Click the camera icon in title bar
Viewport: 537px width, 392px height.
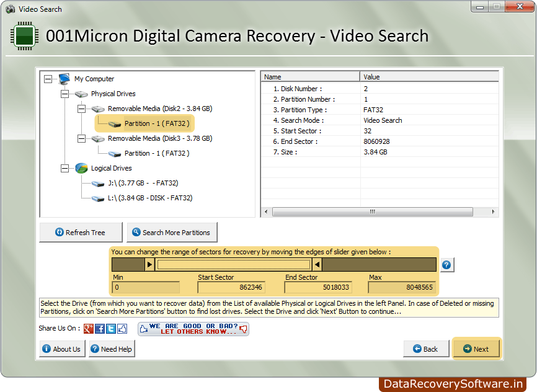click(x=11, y=9)
